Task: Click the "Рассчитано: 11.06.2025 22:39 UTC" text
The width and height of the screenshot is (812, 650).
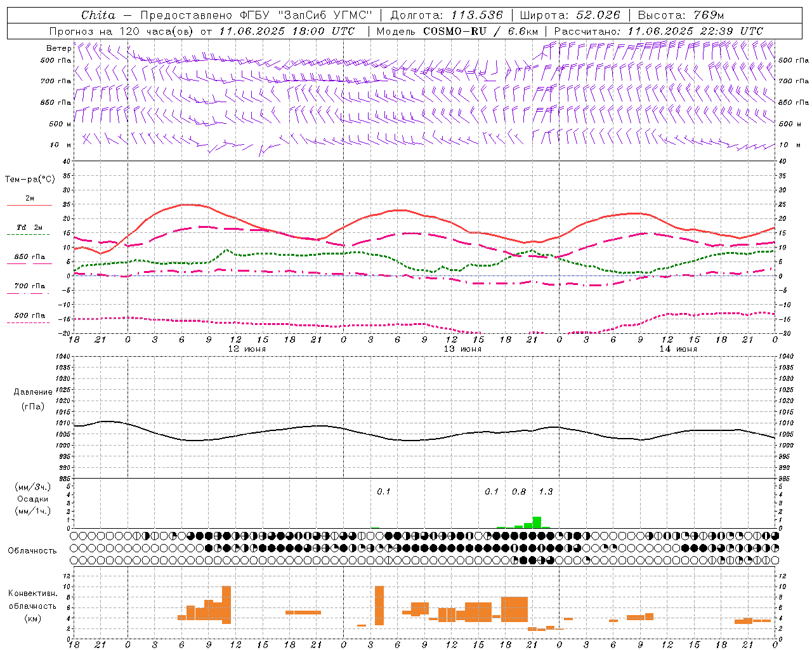Action: [658, 31]
